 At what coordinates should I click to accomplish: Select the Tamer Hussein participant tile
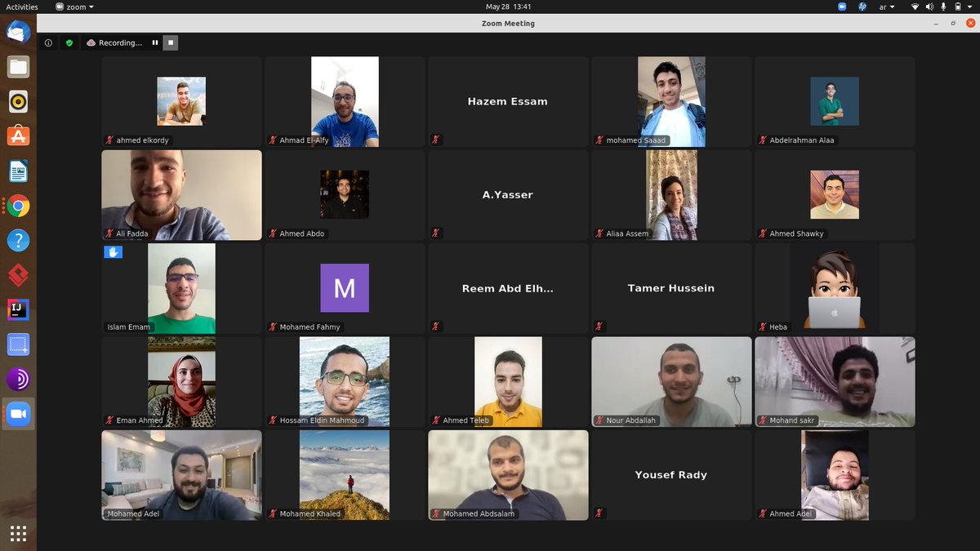tap(671, 288)
